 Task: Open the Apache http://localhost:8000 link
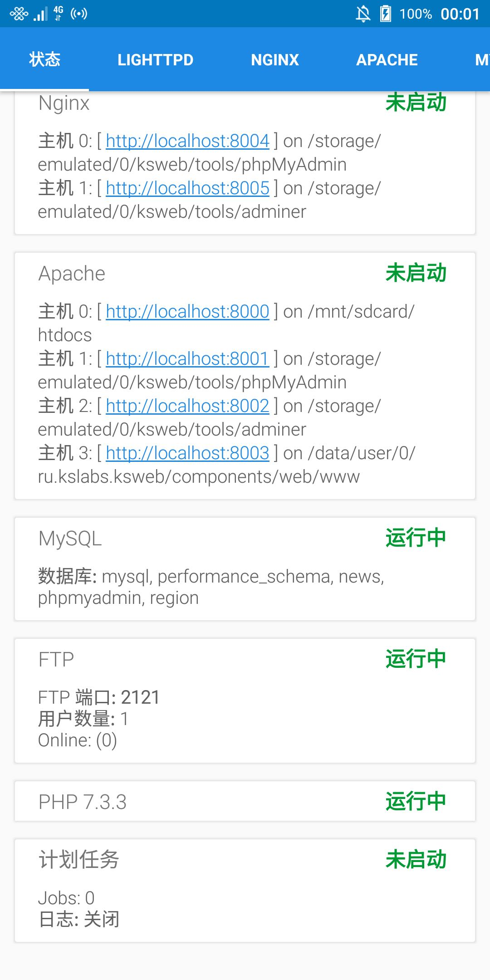tap(187, 312)
